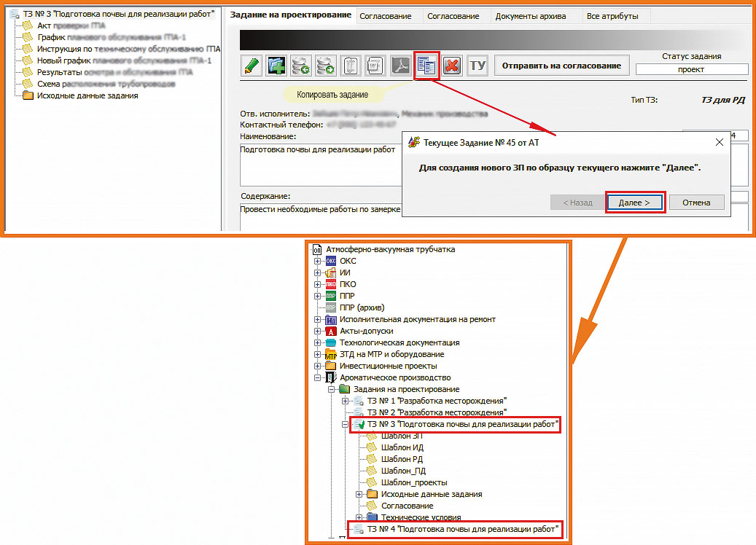The height and width of the screenshot is (545, 756).
Task: Click the red X delete icon in toolbar
Action: (x=452, y=66)
